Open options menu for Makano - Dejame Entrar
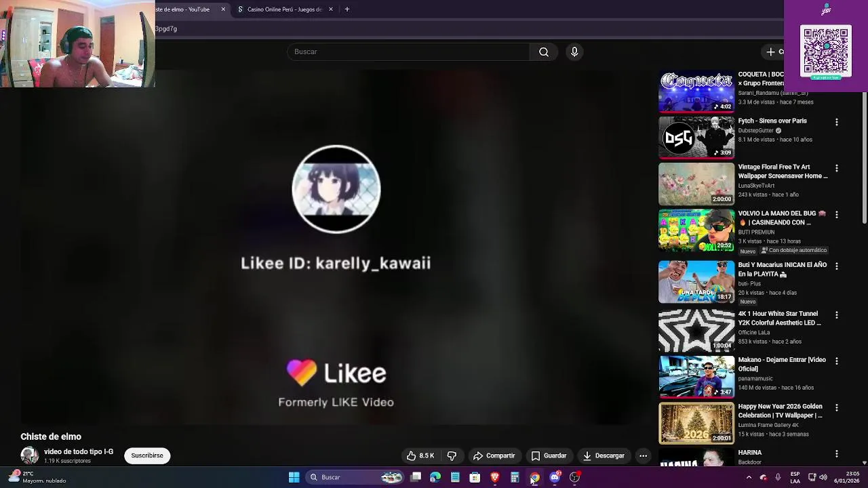This screenshot has width=868, height=488. pos(836,362)
